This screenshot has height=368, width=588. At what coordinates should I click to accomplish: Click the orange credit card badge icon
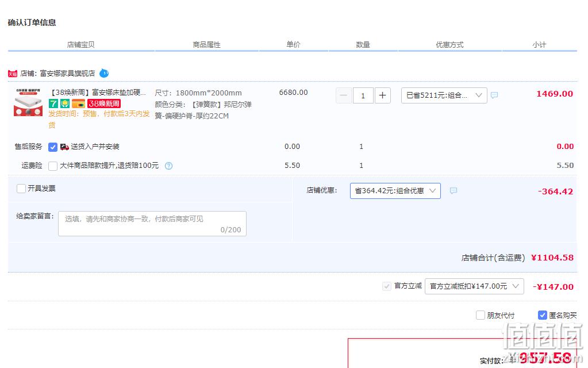(78, 103)
